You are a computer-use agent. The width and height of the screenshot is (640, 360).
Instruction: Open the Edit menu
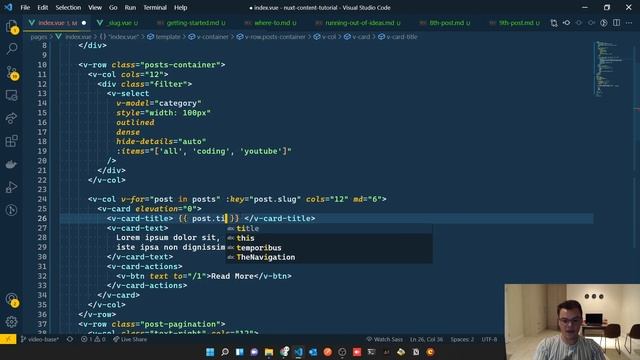[42, 7]
